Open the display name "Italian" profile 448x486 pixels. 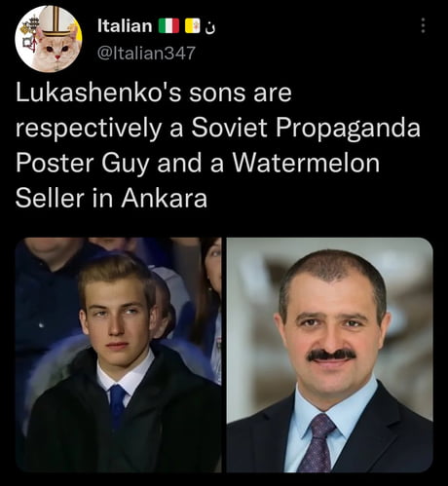click(125, 25)
